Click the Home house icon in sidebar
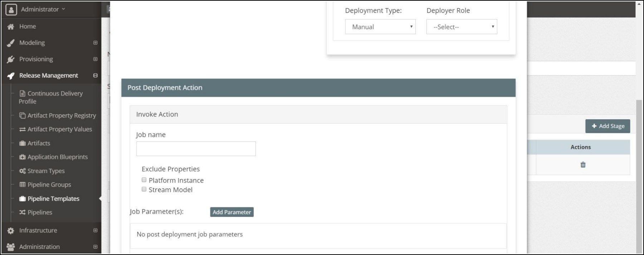 point(11,27)
